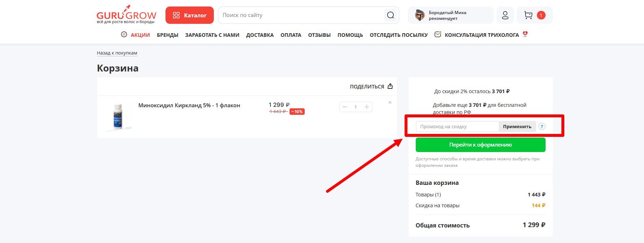644x243 pixels.
Task: Click the Промокод на скидку field
Action: point(457,126)
